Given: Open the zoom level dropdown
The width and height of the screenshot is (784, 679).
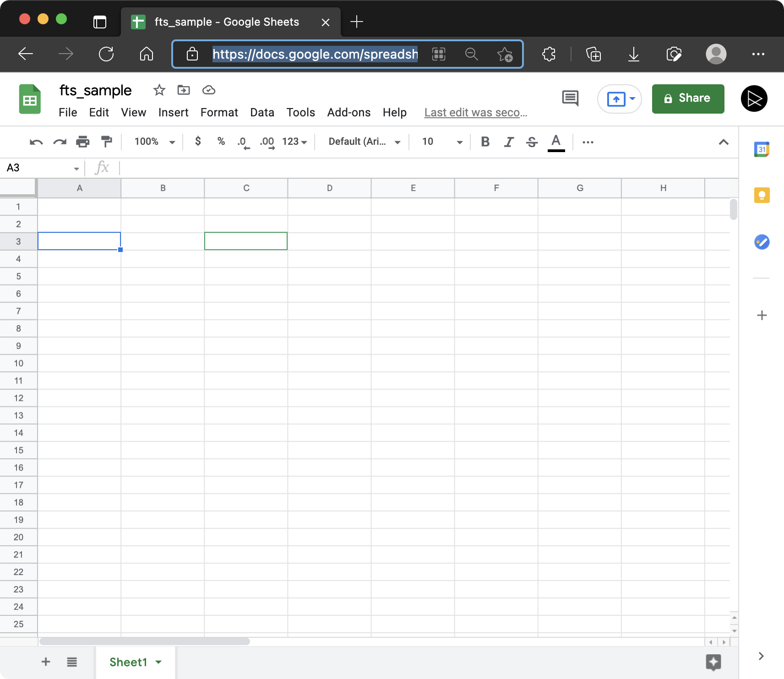Looking at the screenshot, I should [x=152, y=142].
